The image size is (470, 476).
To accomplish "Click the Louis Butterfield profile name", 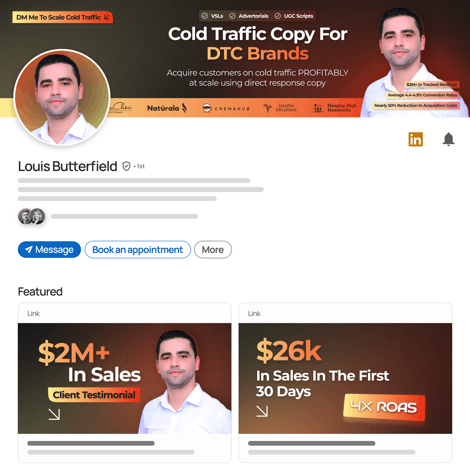I will coord(68,166).
